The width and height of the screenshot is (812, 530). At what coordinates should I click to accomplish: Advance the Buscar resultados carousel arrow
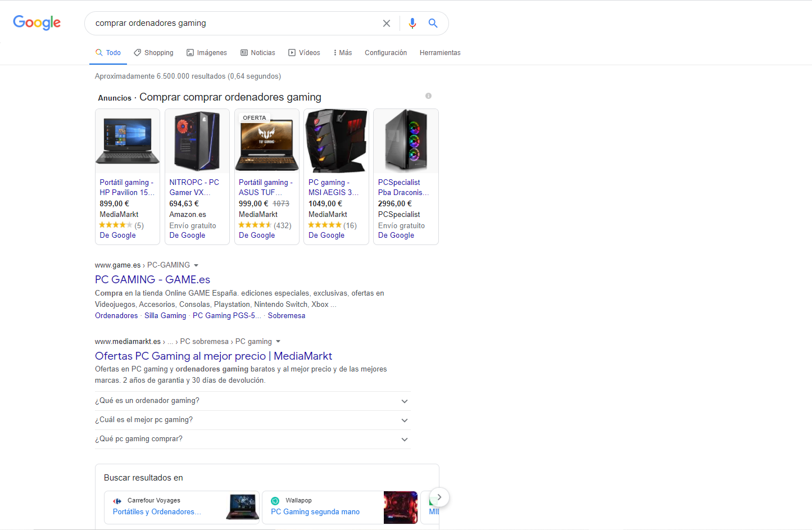pos(439,497)
